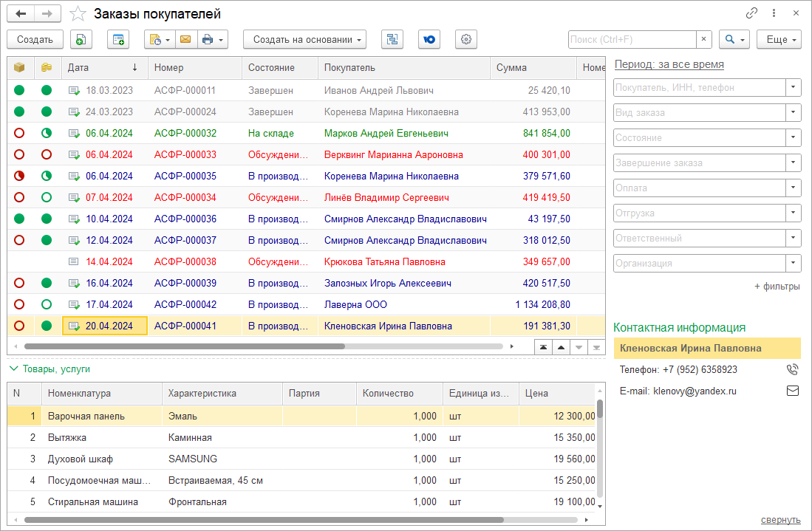
Task: Expand the Создать на основании dropdown
Action: point(304,40)
